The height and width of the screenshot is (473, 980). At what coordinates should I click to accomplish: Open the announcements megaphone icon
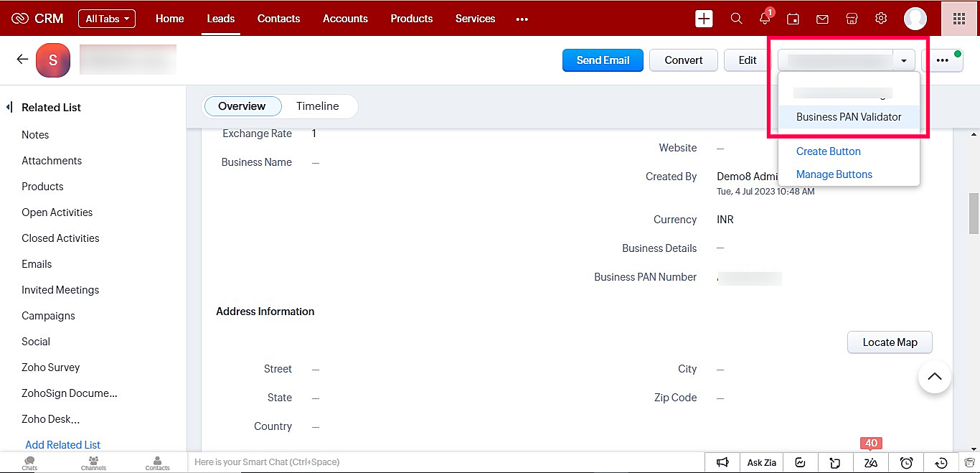click(723, 462)
